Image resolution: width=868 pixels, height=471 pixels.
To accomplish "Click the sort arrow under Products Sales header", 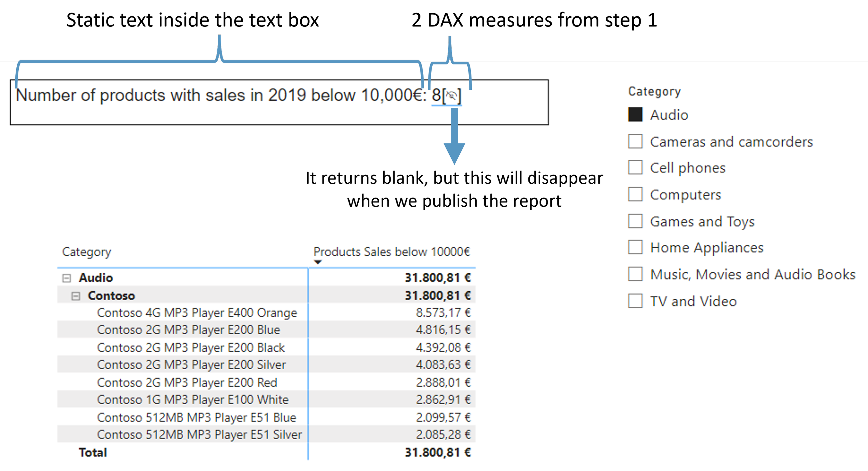I will (x=317, y=262).
